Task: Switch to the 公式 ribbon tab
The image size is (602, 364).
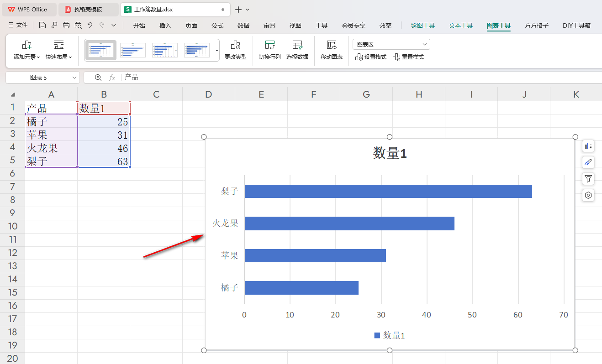Action: (x=217, y=26)
